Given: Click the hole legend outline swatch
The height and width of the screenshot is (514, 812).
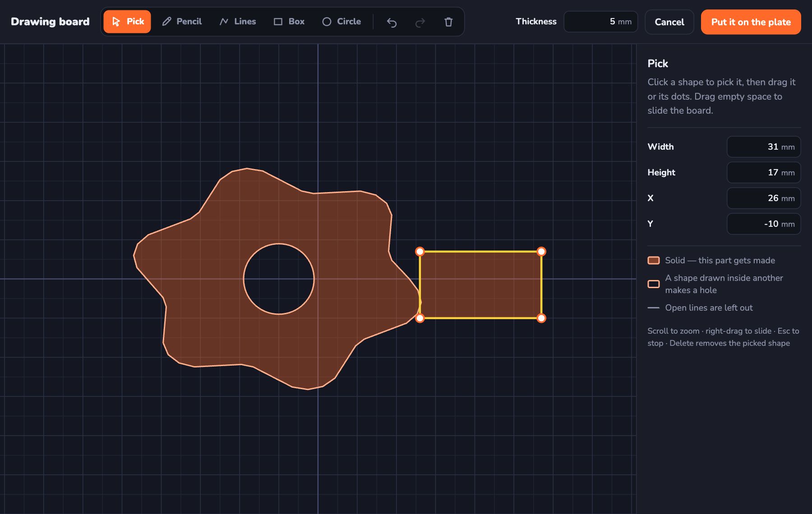Looking at the screenshot, I should pyautogui.click(x=654, y=284).
